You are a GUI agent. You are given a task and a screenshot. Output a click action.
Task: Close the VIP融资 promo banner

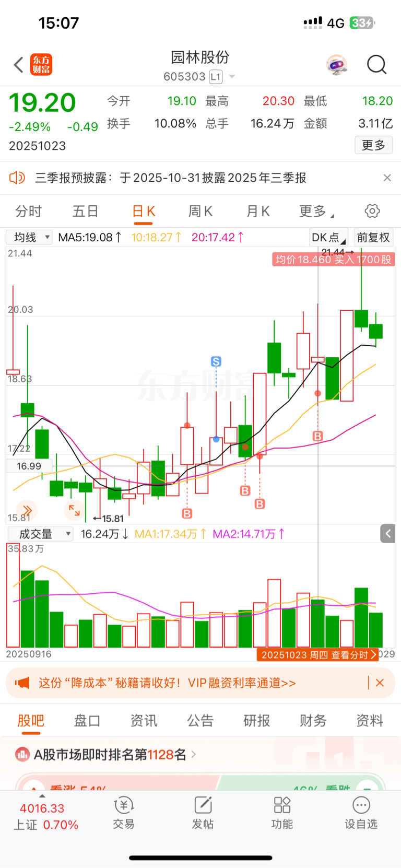coord(380,683)
